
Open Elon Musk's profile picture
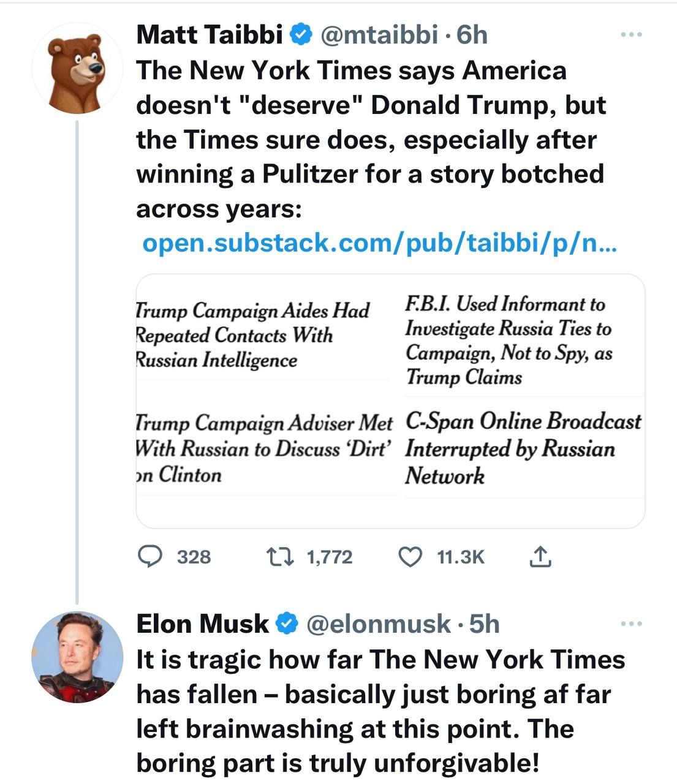[77, 657]
